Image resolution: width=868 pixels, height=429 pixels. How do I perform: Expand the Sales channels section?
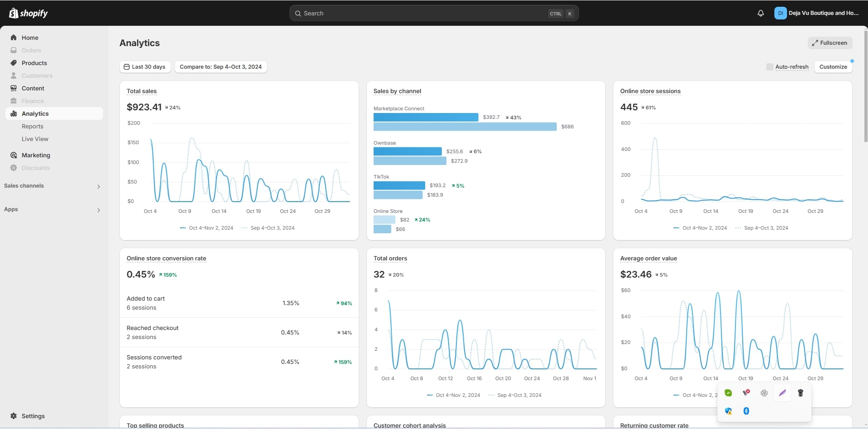[98, 186]
